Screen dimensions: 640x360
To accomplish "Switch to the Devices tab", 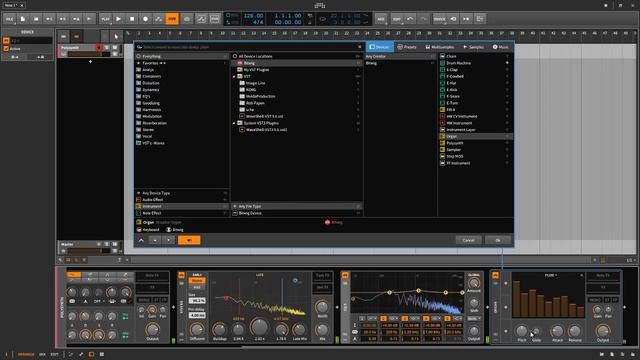I will click(x=380, y=47).
